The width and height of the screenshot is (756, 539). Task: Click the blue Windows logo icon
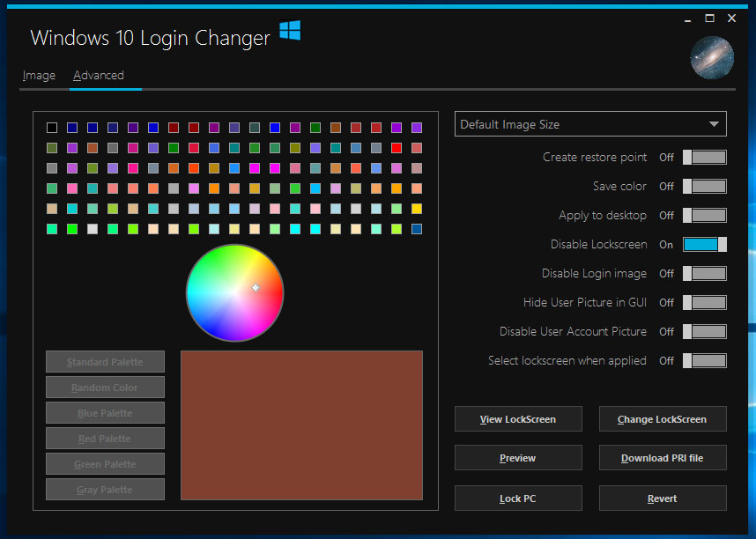pos(290,30)
